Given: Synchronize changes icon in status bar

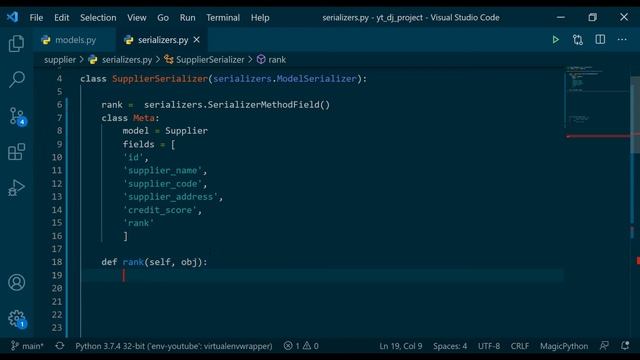Looking at the screenshot, I should pyautogui.click(x=60, y=346).
